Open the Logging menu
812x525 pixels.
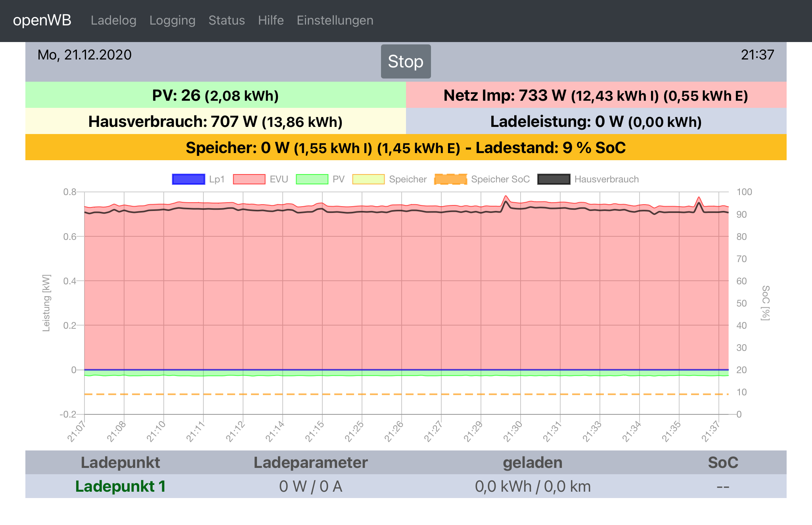click(172, 20)
